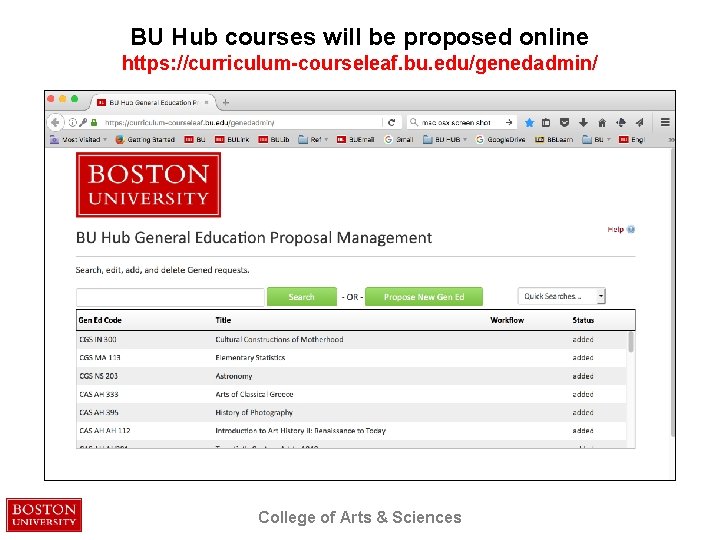Click the CGS NS 203 code cell

(x=98, y=376)
